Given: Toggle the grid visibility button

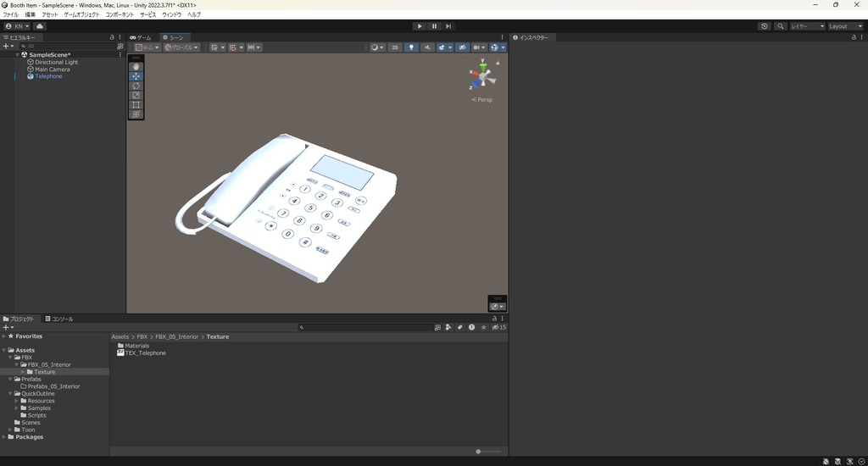Looking at the screenshot, I should (x=214, y=47).
